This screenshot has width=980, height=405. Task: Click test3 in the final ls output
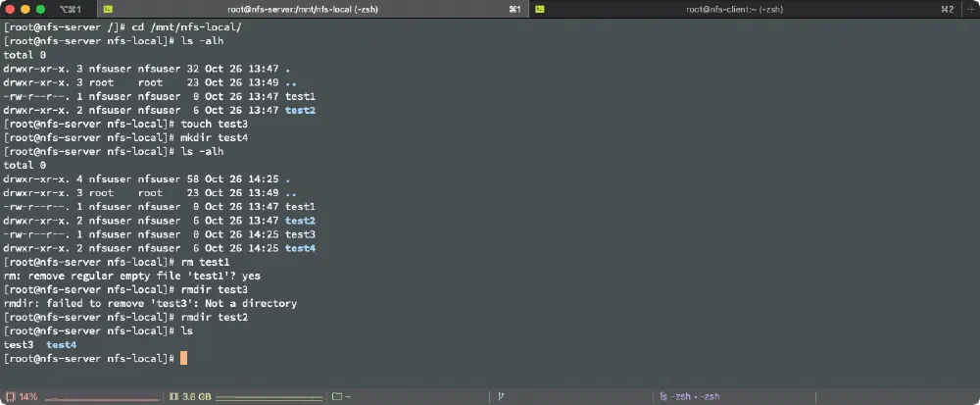18,344
